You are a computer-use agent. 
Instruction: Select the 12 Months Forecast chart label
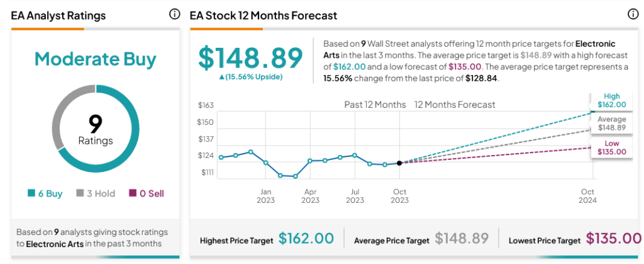454,105
